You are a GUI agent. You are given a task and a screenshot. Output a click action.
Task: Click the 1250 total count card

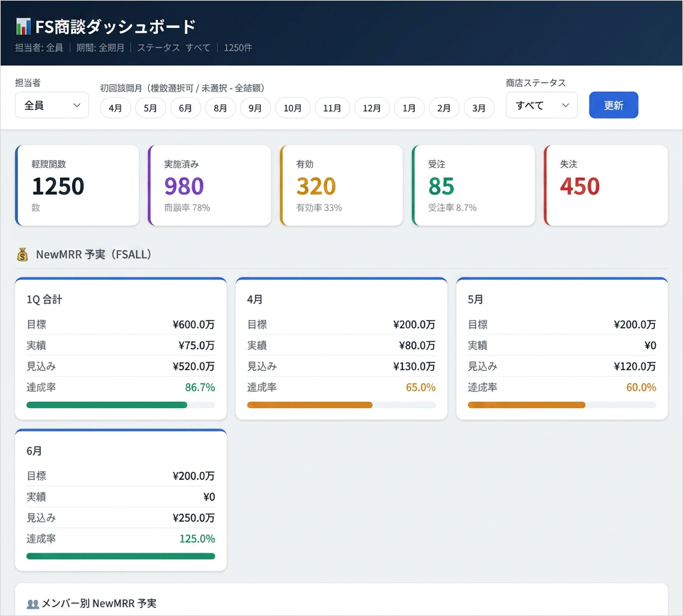click(77, 185)
